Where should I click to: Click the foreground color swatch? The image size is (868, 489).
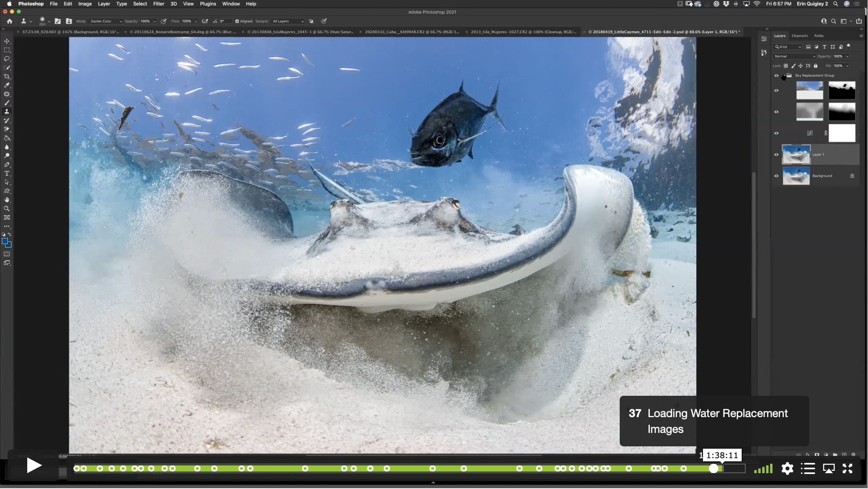pyautogui.click(x=5, y=241)
